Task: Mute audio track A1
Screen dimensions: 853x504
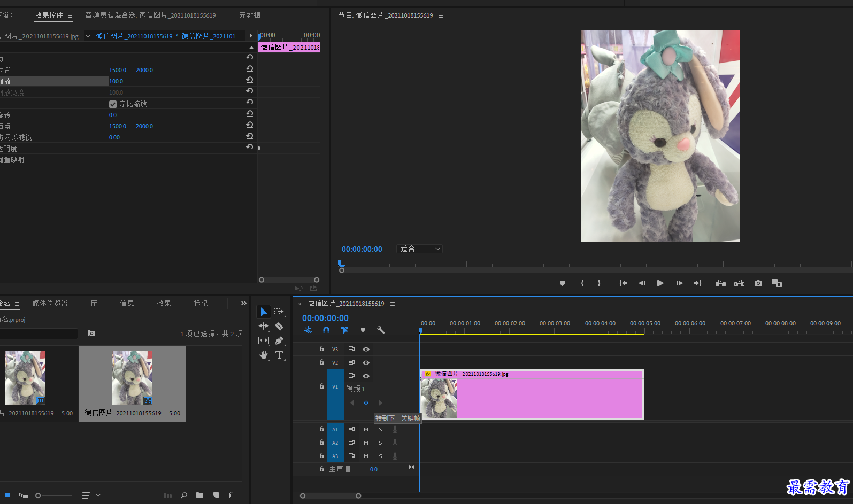Action: pos(366,429)
